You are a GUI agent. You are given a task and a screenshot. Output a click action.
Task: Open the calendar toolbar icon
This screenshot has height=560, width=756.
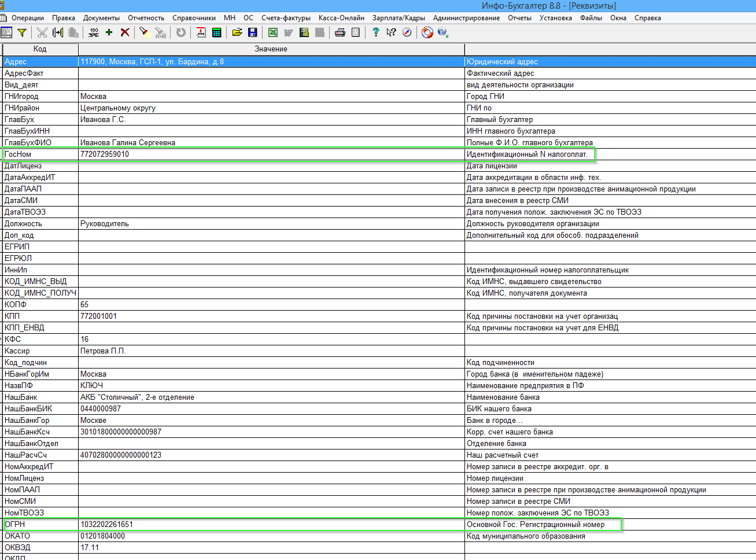pos(201,32)
